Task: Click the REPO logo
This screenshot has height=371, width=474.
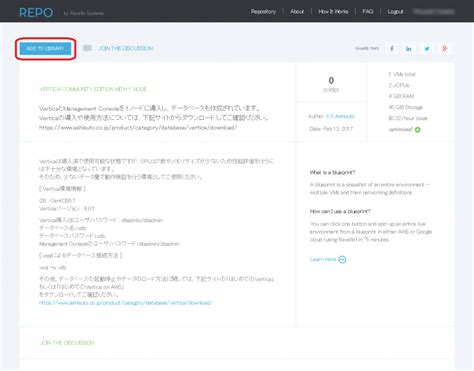Action: (36, 13)
